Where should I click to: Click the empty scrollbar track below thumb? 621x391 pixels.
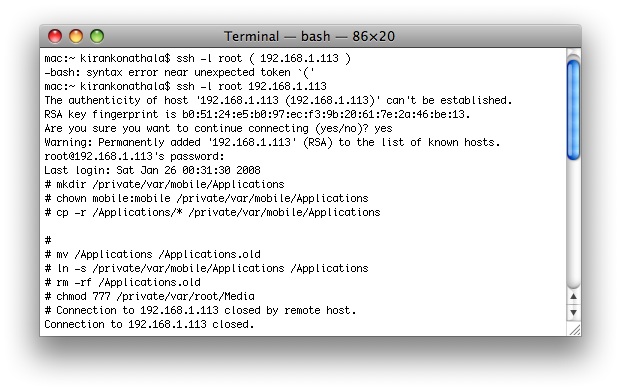[x=573, y=224]
